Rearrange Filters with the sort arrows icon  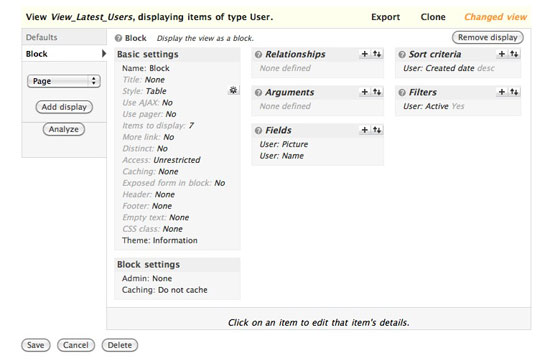pyautogui.click(x=514, y=92)
